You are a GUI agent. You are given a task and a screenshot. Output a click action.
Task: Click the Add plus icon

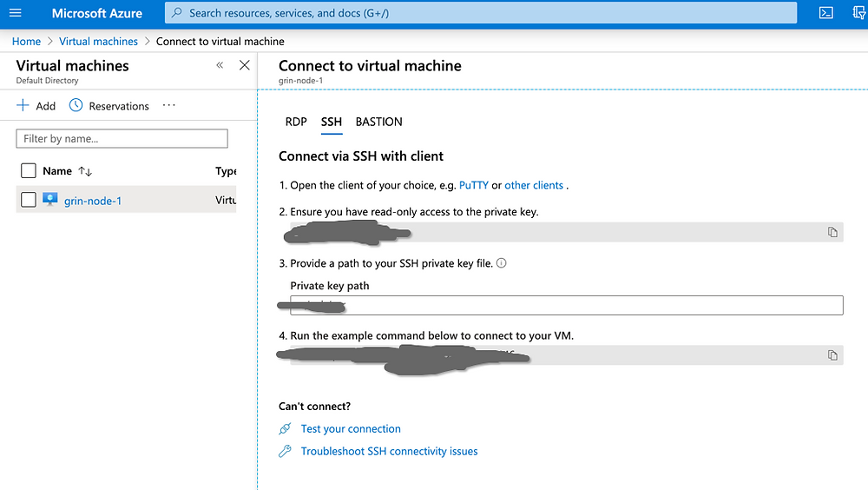(x=23, y=105)
